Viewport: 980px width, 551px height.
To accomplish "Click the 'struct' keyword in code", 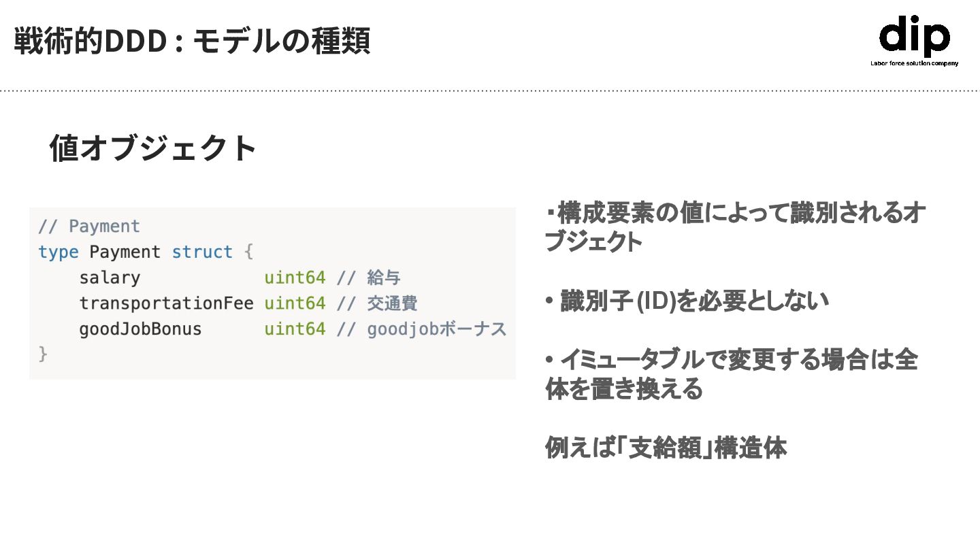I will coord(202,252).
